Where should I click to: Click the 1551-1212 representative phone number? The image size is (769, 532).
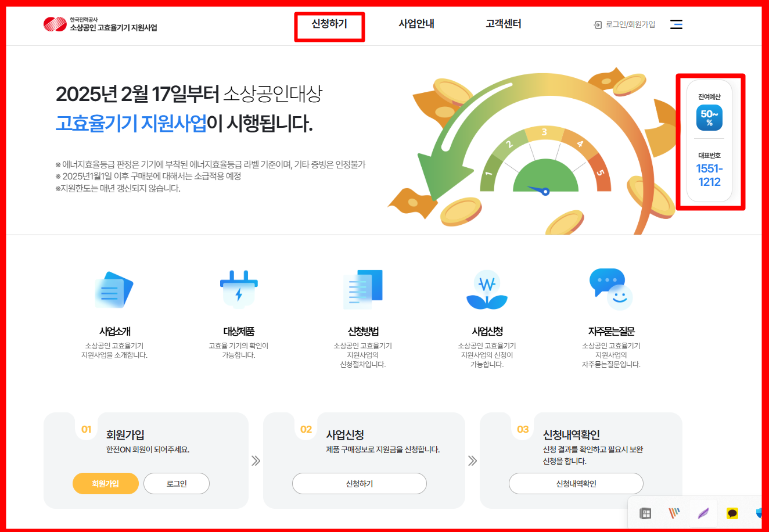(x=709, y=175)
